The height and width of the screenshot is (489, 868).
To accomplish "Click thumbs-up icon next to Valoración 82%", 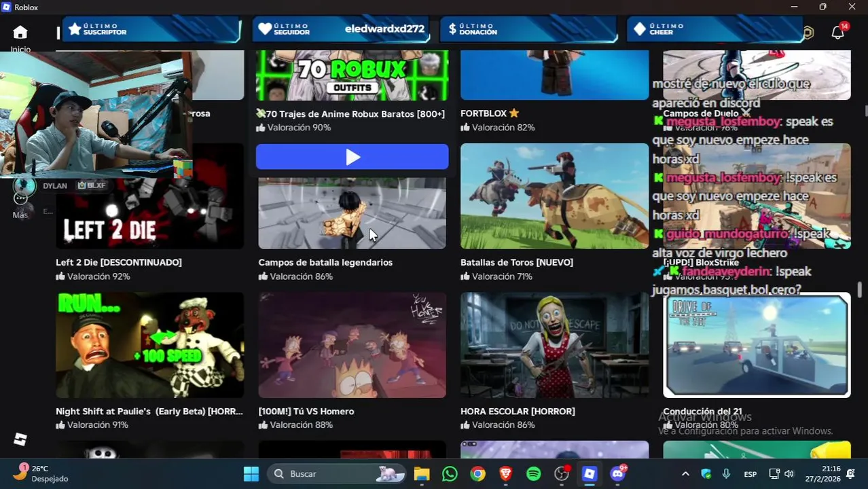I will coord(465,128).
